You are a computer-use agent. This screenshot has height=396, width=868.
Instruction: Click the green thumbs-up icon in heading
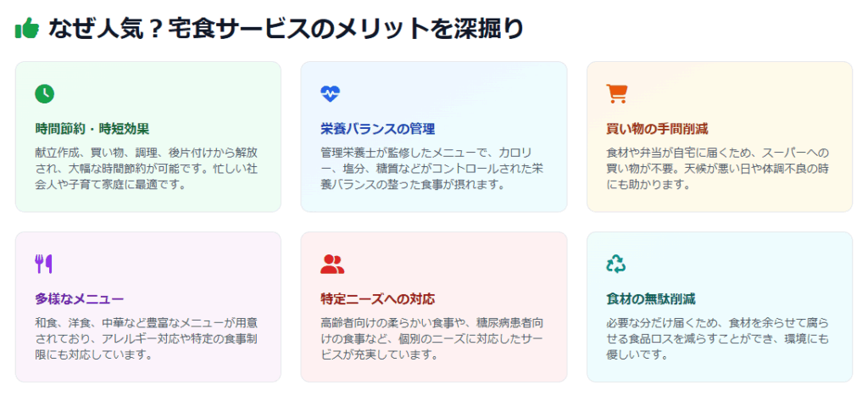coord(26,28)
